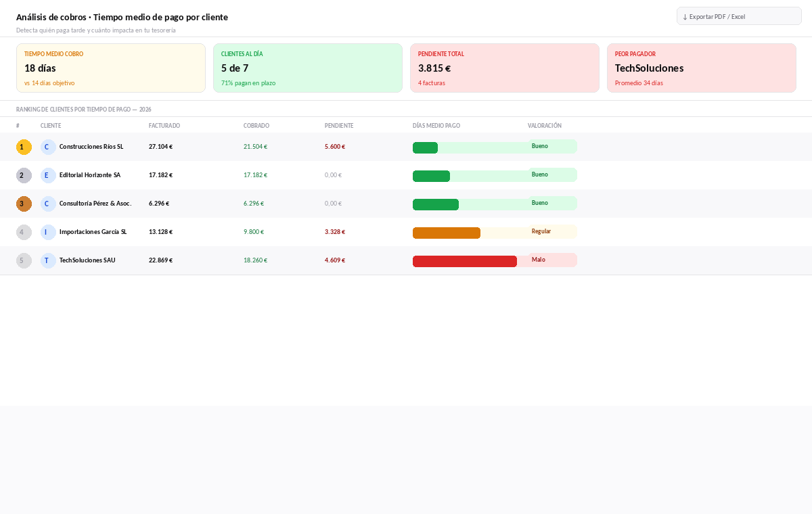
Task: Click Bueno badge for Editorial Horizonte
Action: (x=552, y=174)
